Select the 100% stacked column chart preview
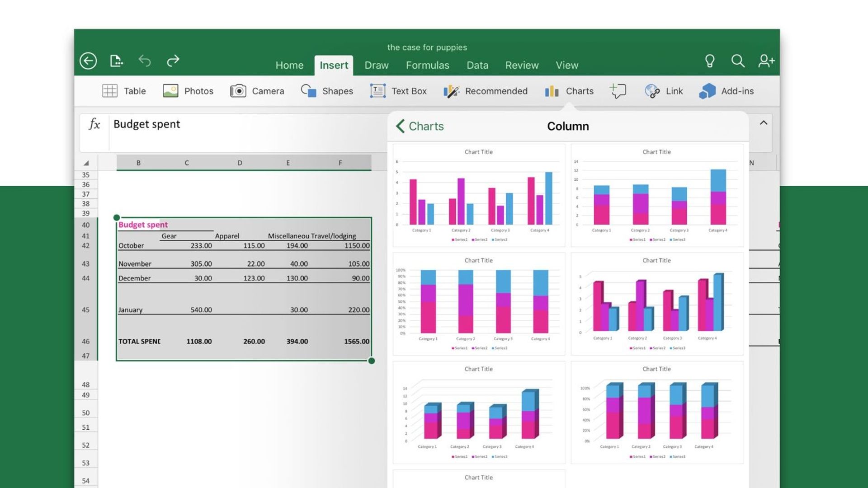 [x=478, y=304]
